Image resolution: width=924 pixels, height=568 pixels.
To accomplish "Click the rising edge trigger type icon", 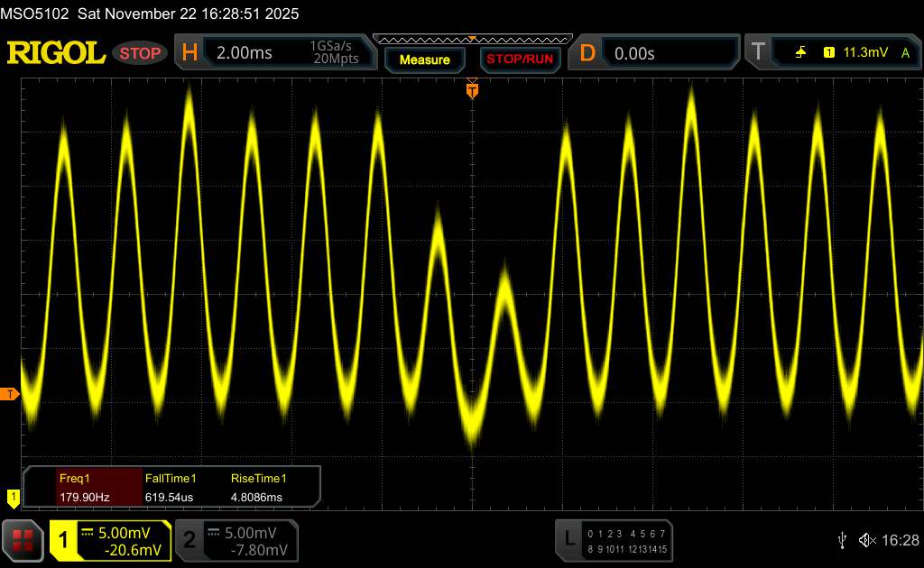I will point(800,53).
